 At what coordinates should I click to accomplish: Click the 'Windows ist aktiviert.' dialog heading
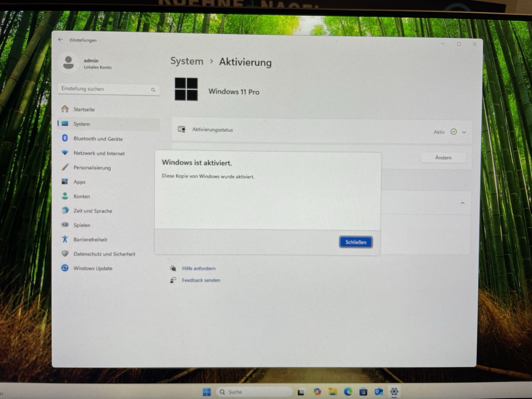point(197,163)
